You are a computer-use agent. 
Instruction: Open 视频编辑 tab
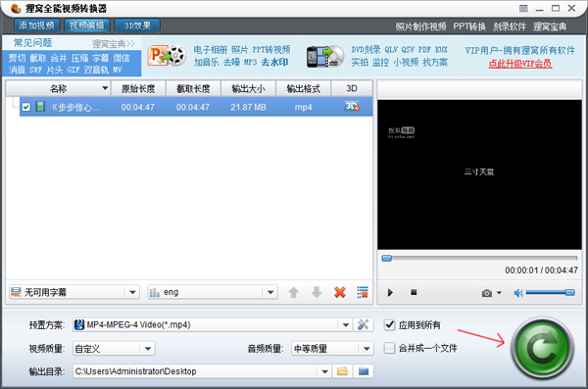87,25
